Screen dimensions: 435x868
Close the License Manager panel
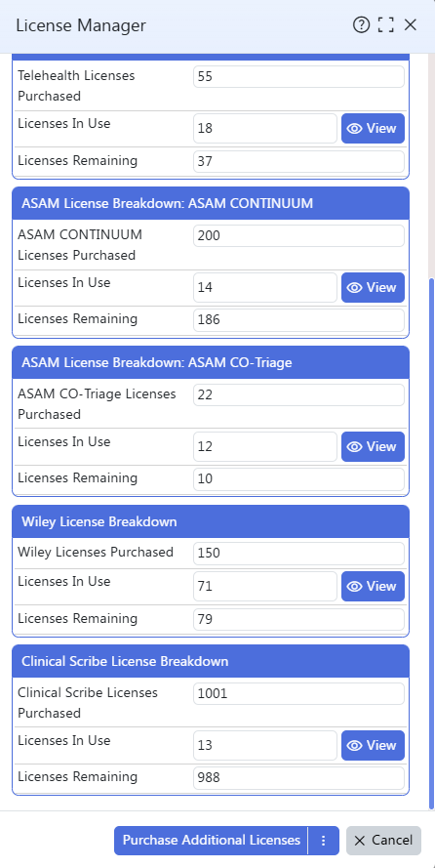[x=410, y=25]
